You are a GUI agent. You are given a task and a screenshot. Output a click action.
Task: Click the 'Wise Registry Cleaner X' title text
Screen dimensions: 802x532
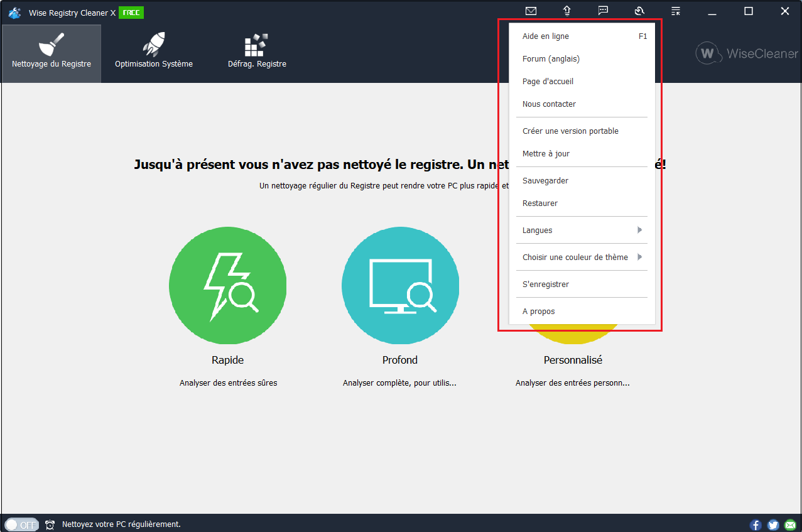(x=72, y=13)
